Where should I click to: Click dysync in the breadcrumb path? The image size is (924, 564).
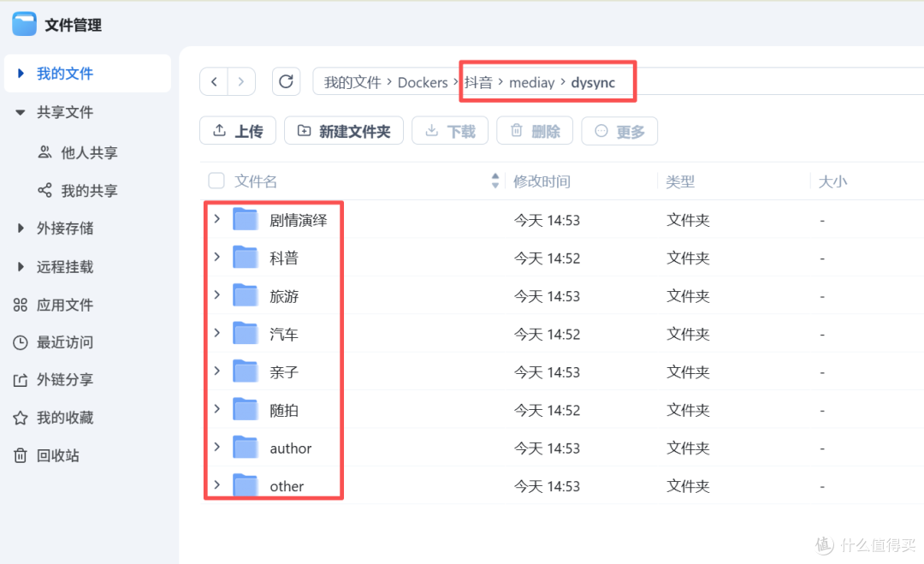(593, 82)
